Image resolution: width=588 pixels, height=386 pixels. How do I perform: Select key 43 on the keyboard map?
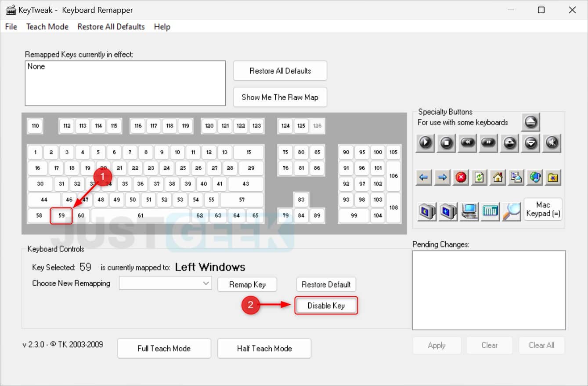click(x=246, y=184)
